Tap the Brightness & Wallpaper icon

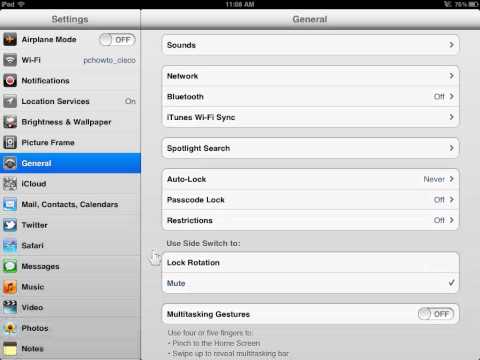pos(10,122)
